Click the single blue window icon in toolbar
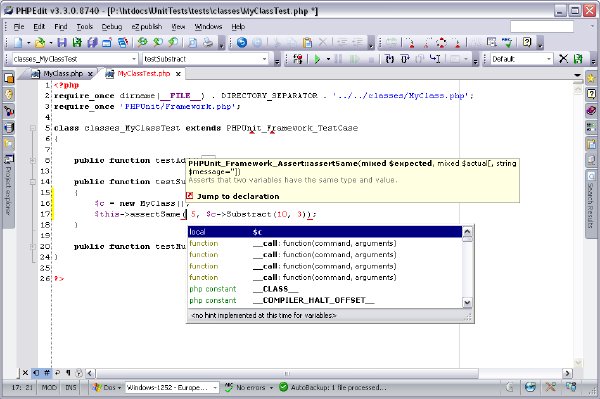600x399 pixels. tap(107, 42)
